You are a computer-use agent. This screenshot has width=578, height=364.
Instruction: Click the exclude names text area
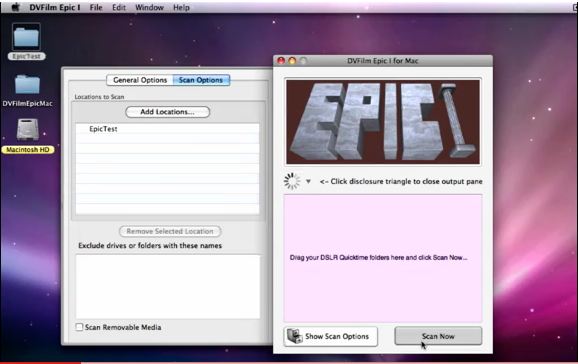click(168, 287)
